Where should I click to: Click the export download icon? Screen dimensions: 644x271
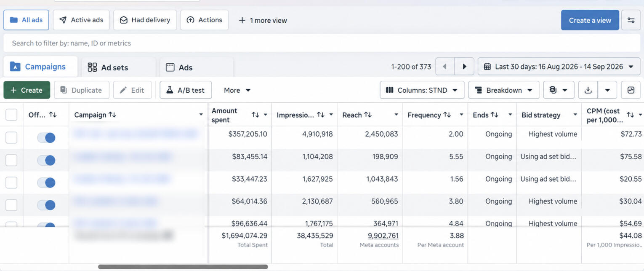point(588,90)
